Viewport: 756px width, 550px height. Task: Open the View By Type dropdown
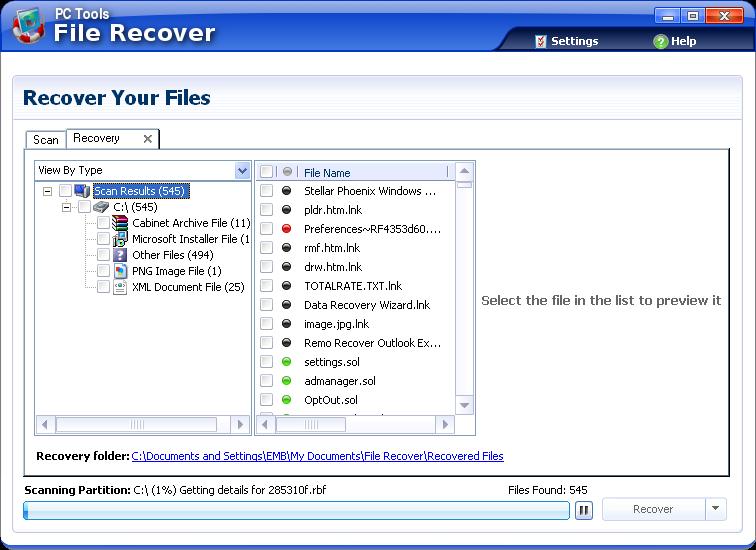pyautogui.click(x=242, y=171)
